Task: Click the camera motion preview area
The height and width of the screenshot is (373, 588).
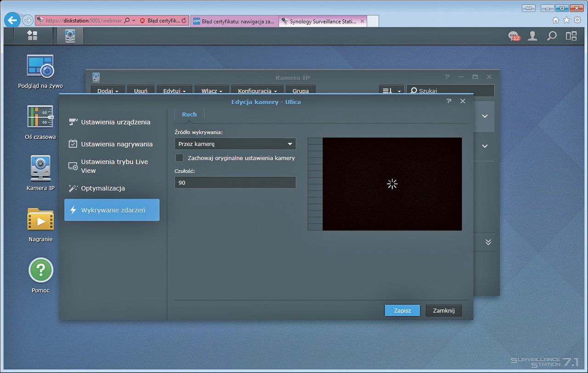Action: tap(392, 184)
